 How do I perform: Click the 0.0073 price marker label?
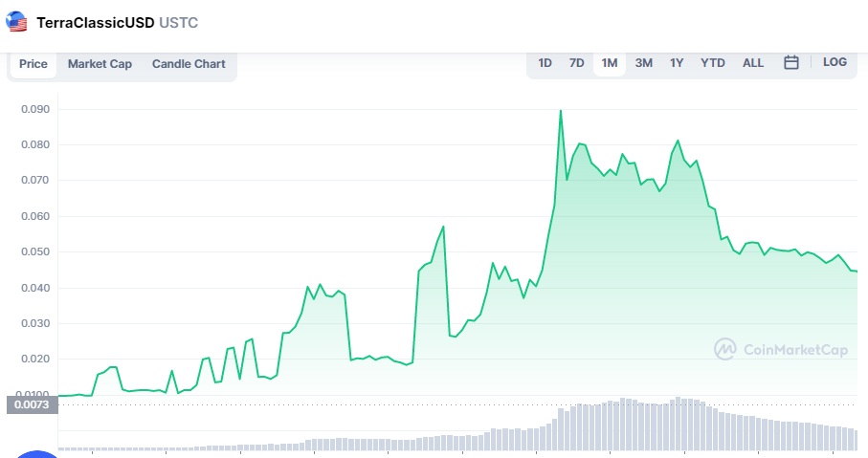[33, 404]
